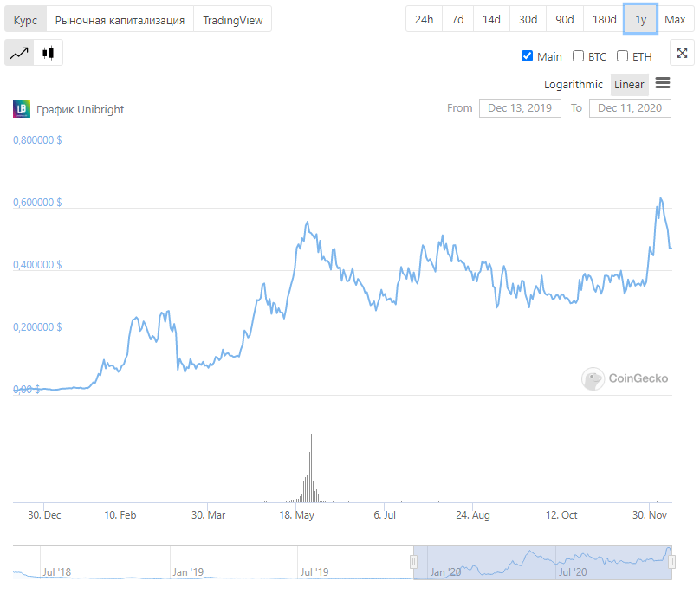Click the 24. Aug axis label
The height and width of the screenshot is (594, 700).
pos(473,515)
